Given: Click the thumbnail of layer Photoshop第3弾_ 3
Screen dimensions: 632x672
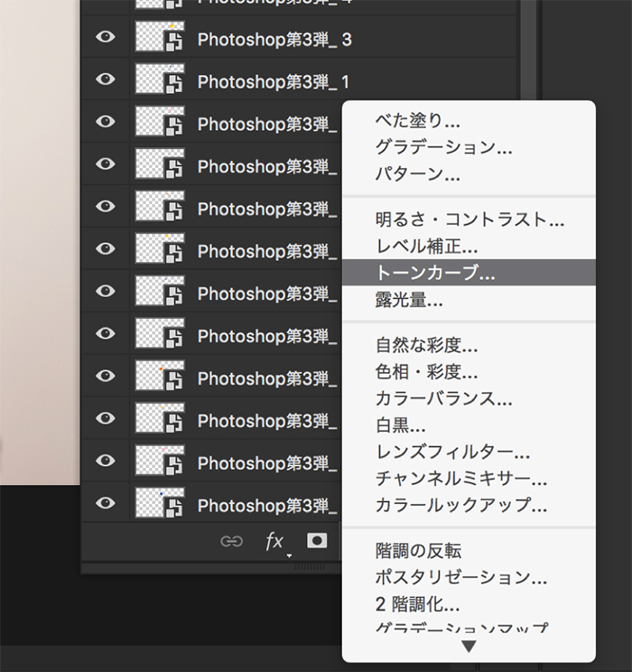Looking at the screenshot, I should (x=160, y=37).
